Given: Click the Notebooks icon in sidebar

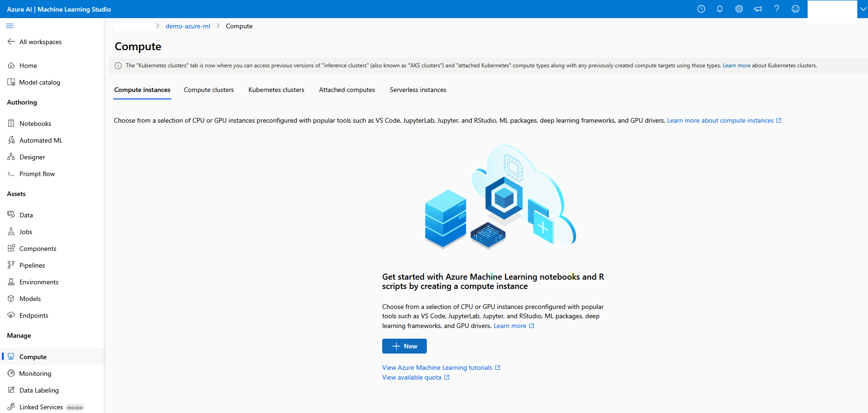Looking at the screenshot, I should coord(11,124).
